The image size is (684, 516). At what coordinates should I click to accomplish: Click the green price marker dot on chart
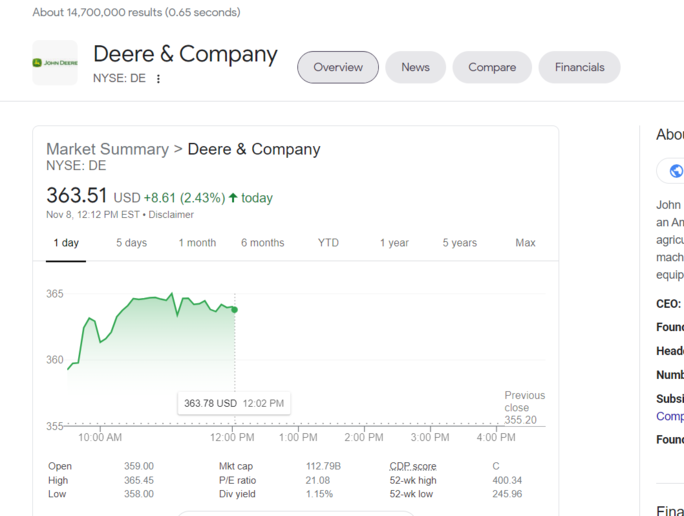(235, 310)
